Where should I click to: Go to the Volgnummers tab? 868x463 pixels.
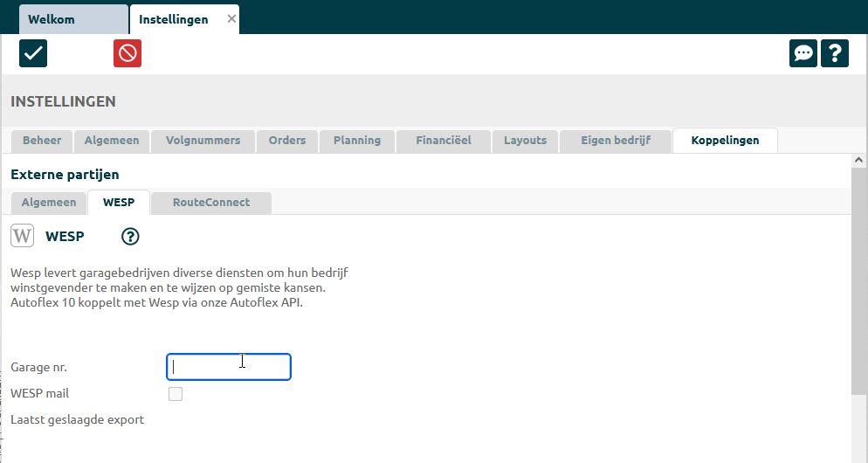[x=203, y=141]
